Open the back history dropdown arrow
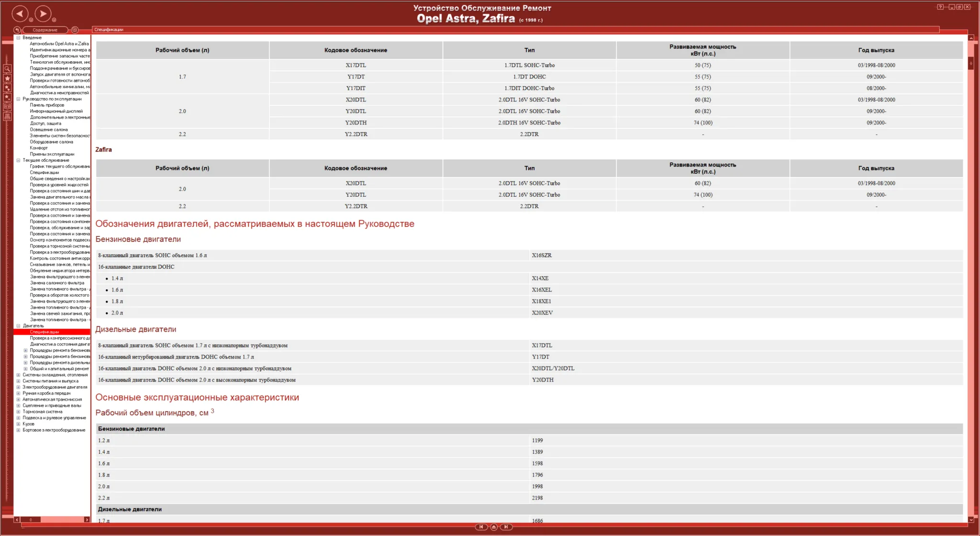980x536 pixels. point(31,20)
